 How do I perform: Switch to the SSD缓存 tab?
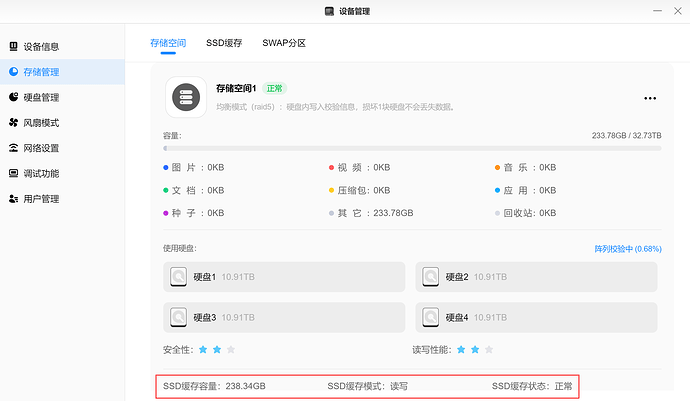click(223, 43)
